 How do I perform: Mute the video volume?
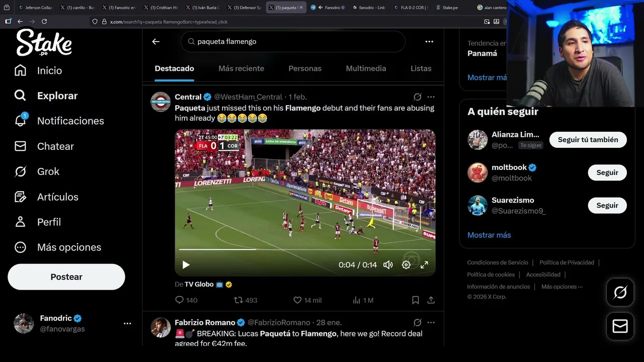click(388, 265)
